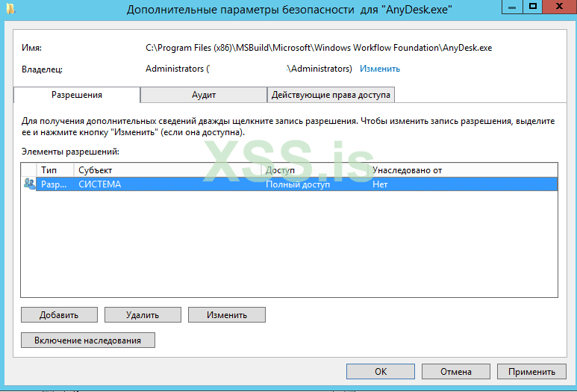
Task: Switch to the Разрешения tab
Action: tap(77, 95)
